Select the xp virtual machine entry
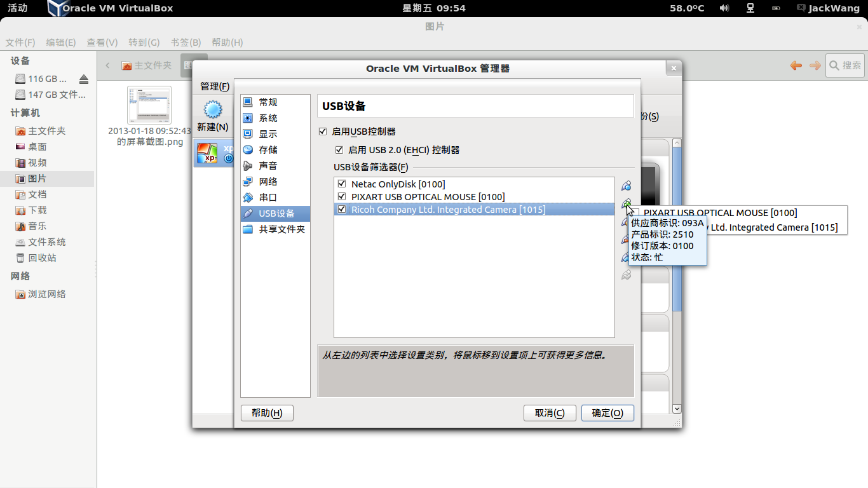This screenshot has width=868, height=488. (x=214, y=153)
